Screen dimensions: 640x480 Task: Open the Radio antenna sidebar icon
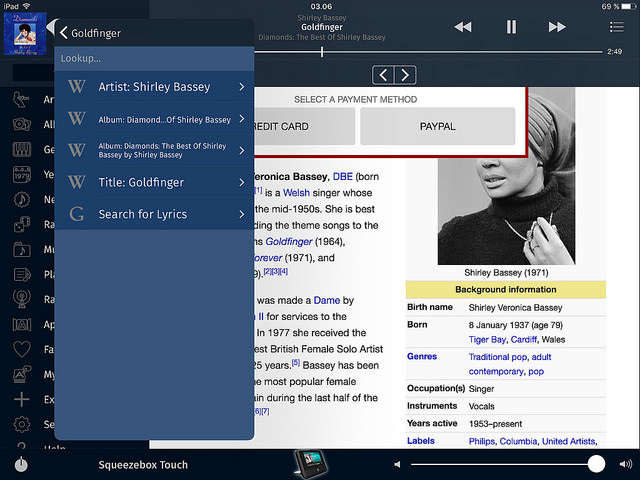[21, 299]
